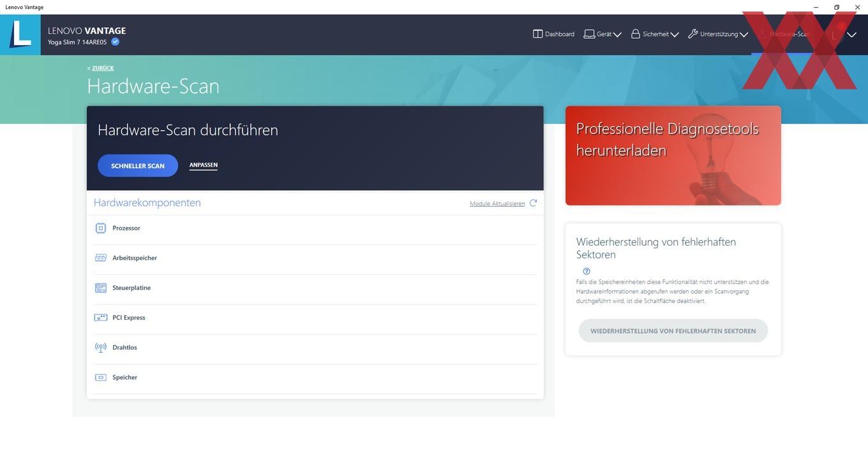Click the Module Aktualisieren link
Viewport: 868px width, 469px height.
[x=497, y=204]
